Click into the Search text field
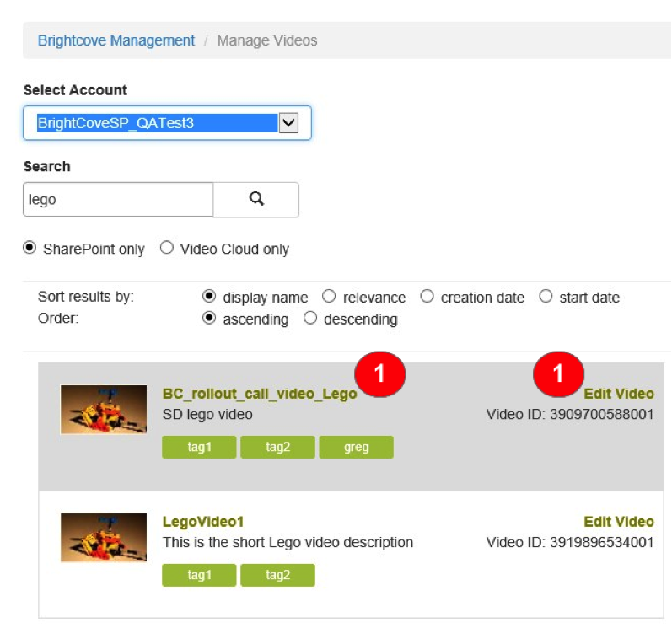The height and width of the screenshot is (628, 672). point(118,201)
